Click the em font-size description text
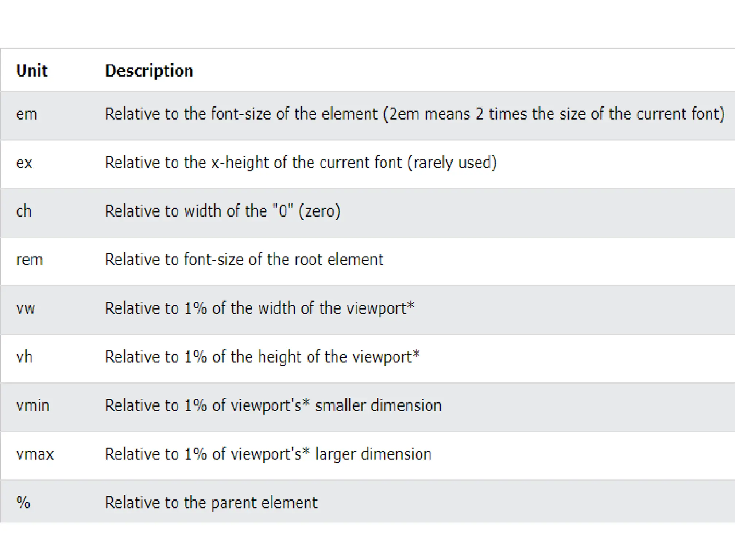747x560 pixels. 414,114
